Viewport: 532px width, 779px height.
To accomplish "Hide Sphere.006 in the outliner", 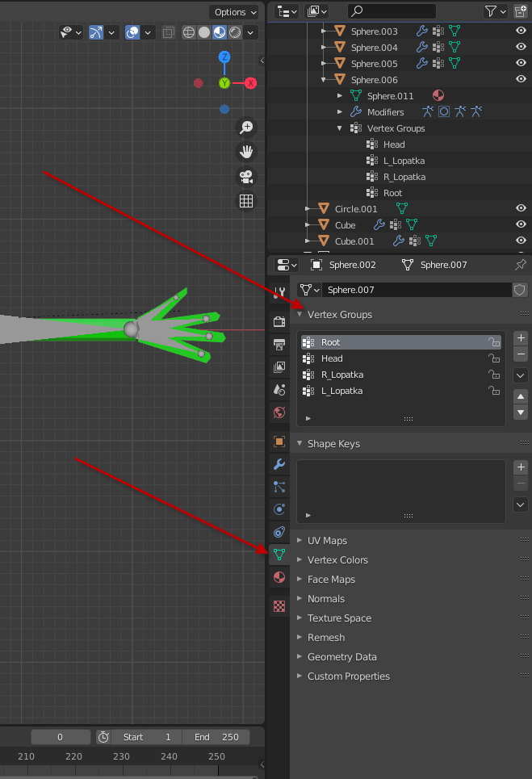I will point(521,79).
